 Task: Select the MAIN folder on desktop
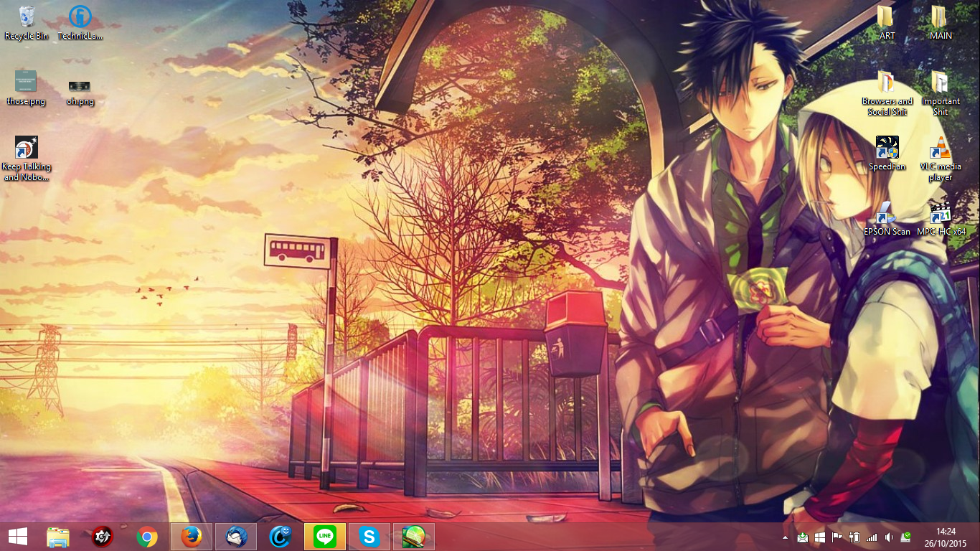941,23
